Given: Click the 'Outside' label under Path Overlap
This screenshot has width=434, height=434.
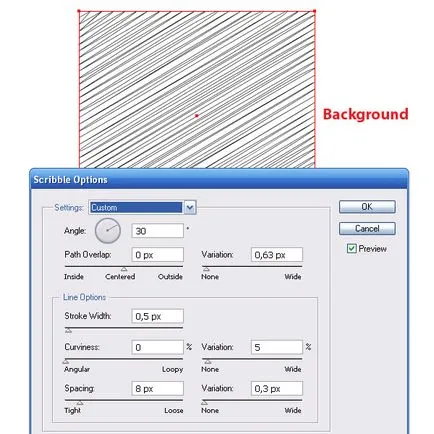Looking at the screenshot, I should (x=170, y=277).
